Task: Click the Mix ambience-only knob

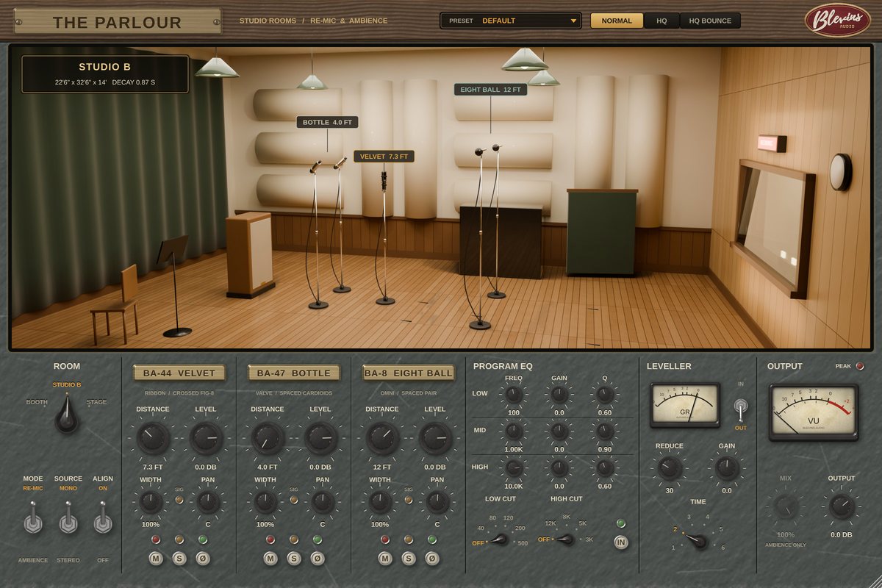Action: (785, 506)
